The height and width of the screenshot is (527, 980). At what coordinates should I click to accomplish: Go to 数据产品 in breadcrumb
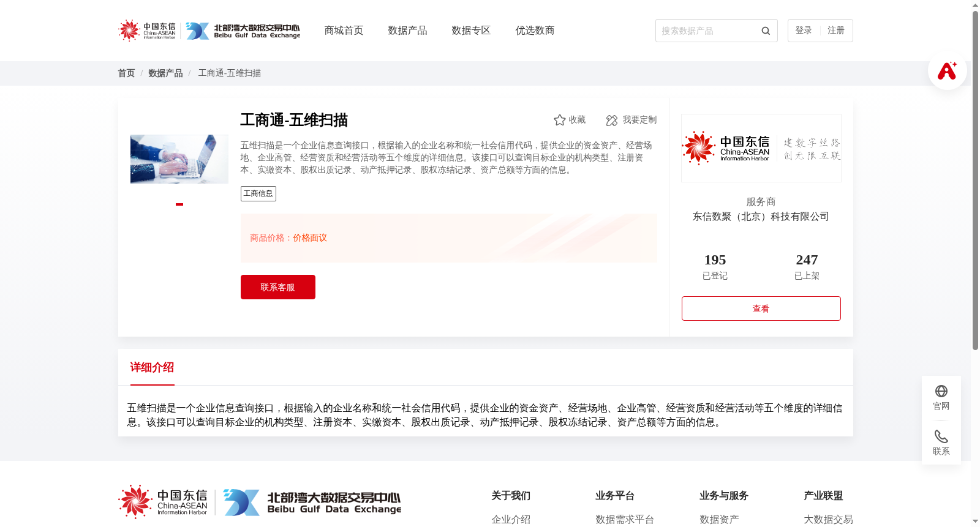pyautogui.click(x=165, y=73)
